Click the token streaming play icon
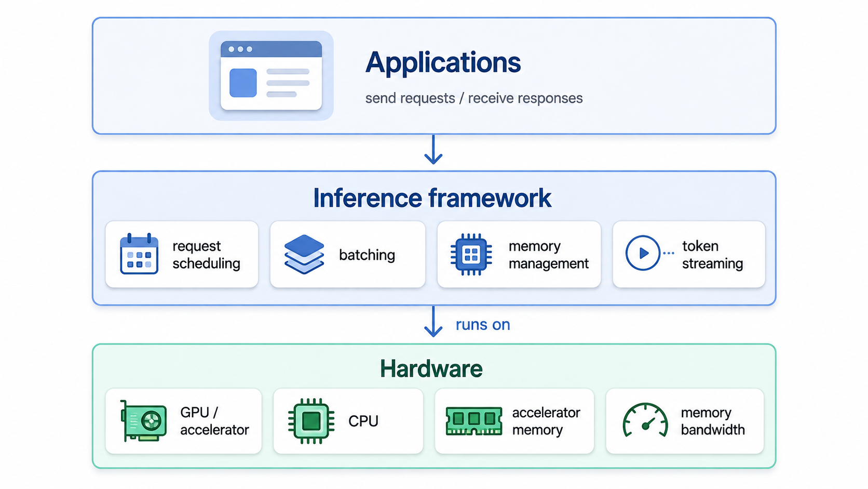Screen dimensions: 868x489 click(x=649, y=253)
